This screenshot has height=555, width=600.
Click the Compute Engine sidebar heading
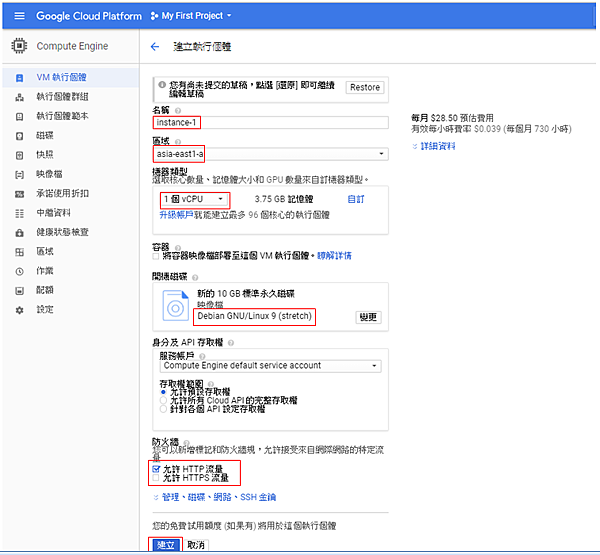click(x=72, y=46)
